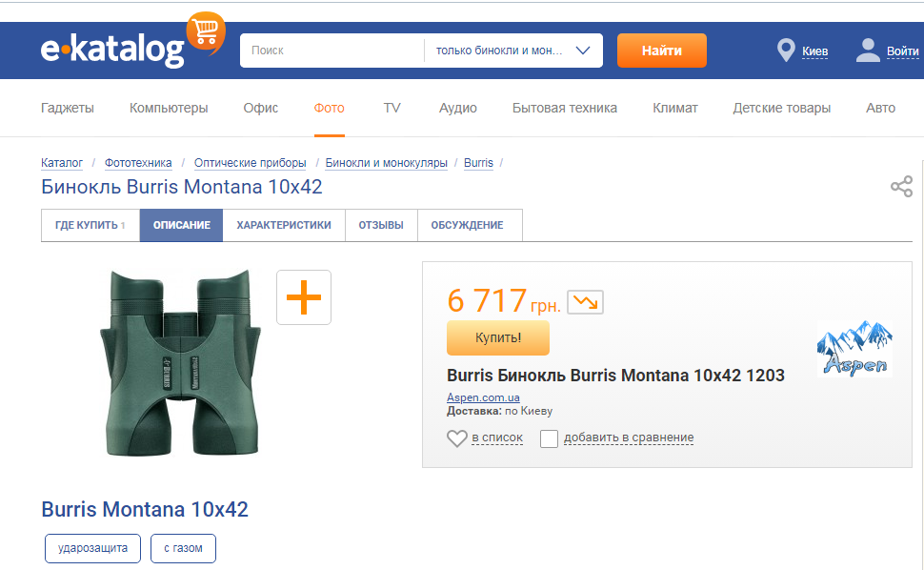Go to Каталог breadcrumb
This screenshot has width=924, height=570.
[62, 163]
